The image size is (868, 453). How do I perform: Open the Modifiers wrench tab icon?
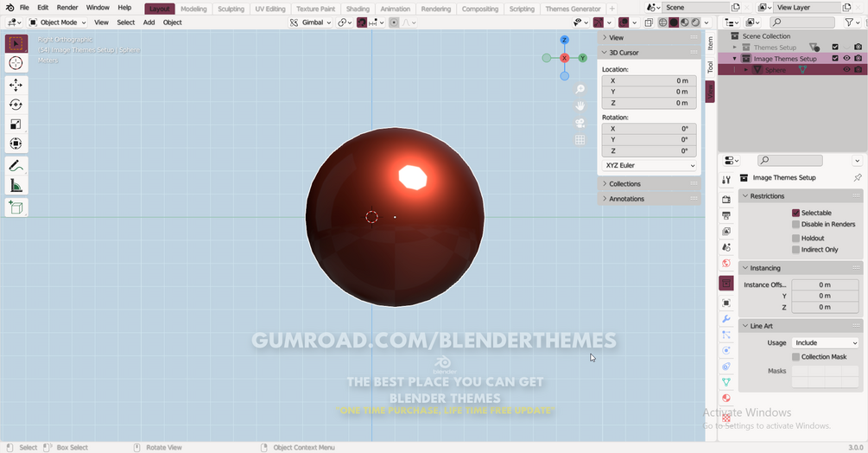tap(726, 319)
